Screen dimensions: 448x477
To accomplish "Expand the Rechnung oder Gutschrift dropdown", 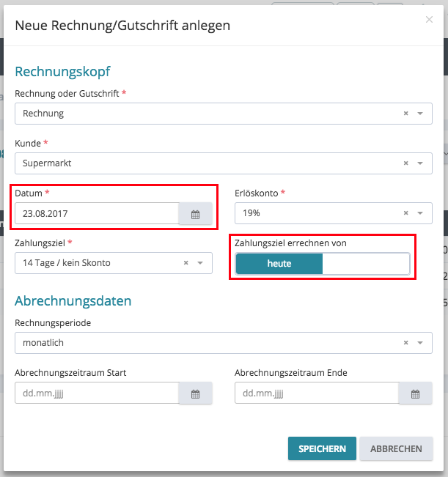I will click(x=420, y=114).
